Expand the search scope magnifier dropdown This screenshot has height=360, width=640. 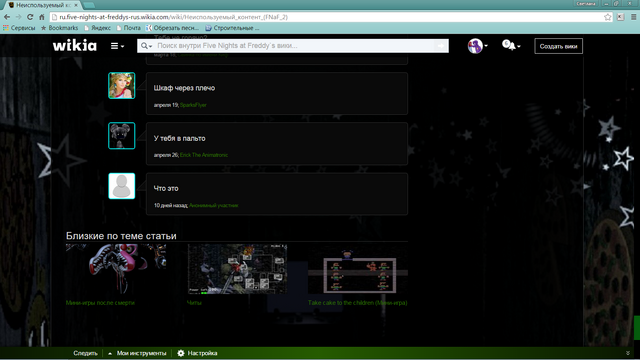point(146,46)
